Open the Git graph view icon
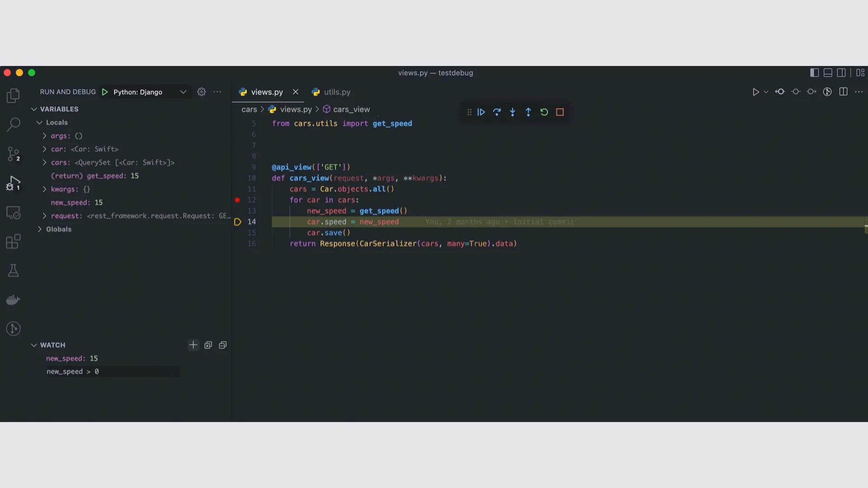Viewport: 868px width, 488px height. point(13,328)
